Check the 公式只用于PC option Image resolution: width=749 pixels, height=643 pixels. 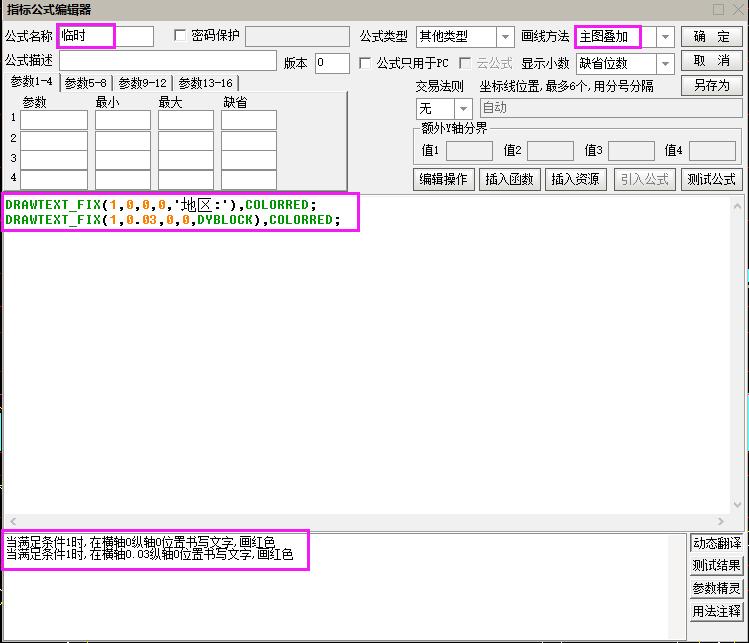click(x=365, y=63)
